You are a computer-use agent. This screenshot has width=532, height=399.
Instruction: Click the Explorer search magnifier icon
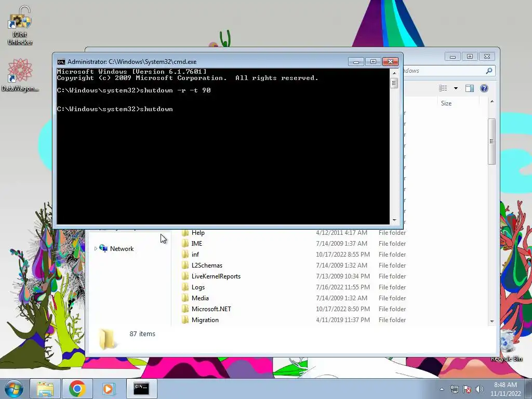pos(489,71)
